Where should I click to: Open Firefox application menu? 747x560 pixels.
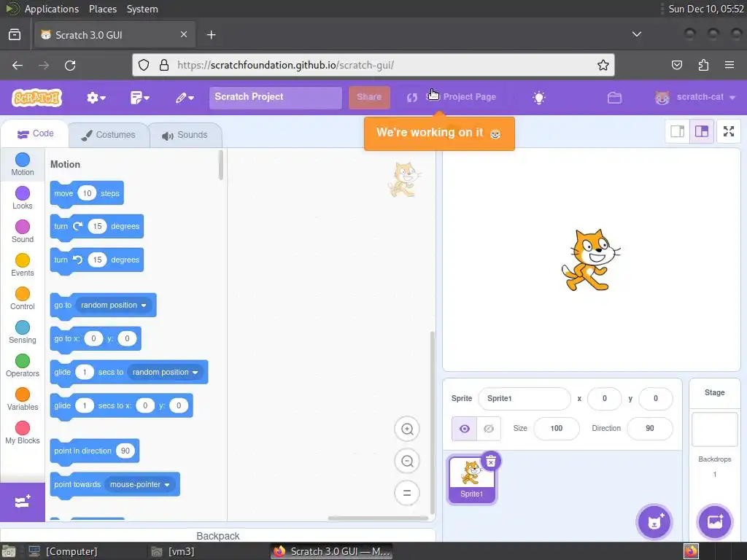pos(729,65)
